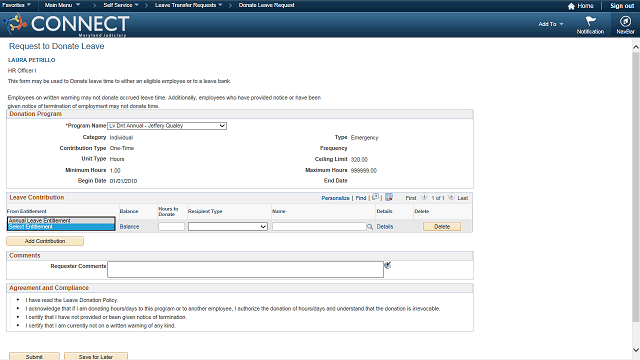Click the Agreement and Compliance header

[49, 288]
